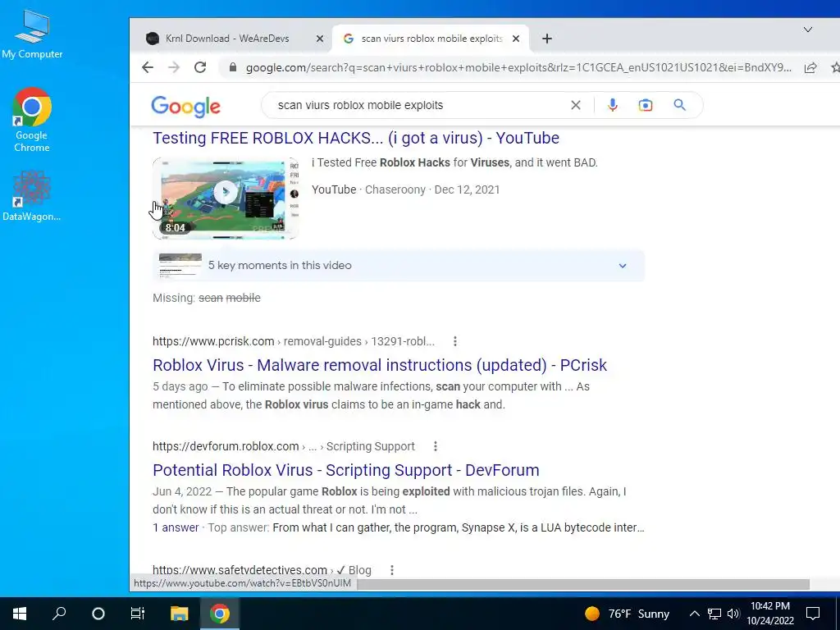The image size is (840, 630).
Task: Select the scan viurs roblox mobile exploits tab
Action: pyautogui.click(x=431, y=39)
